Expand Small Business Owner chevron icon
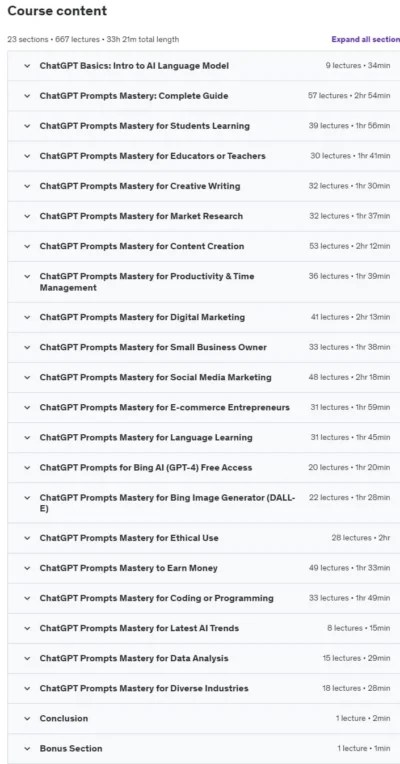Image resolution: width=400 pixels, height=764 pixels. [x=27, y=347]
